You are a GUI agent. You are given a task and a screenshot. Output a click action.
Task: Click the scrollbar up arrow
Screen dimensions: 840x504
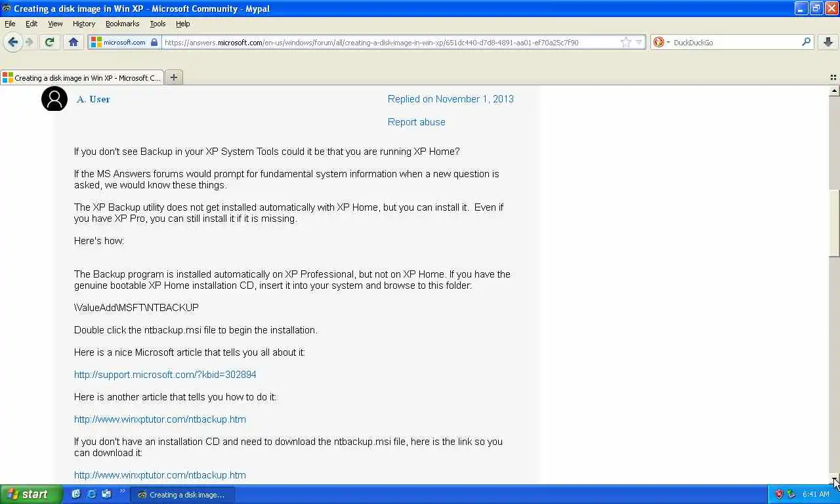[x=834, y=91]
